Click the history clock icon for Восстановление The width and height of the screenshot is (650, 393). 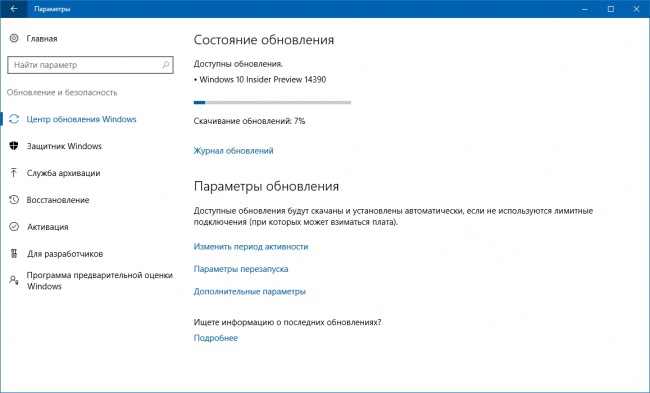point(14,200)
